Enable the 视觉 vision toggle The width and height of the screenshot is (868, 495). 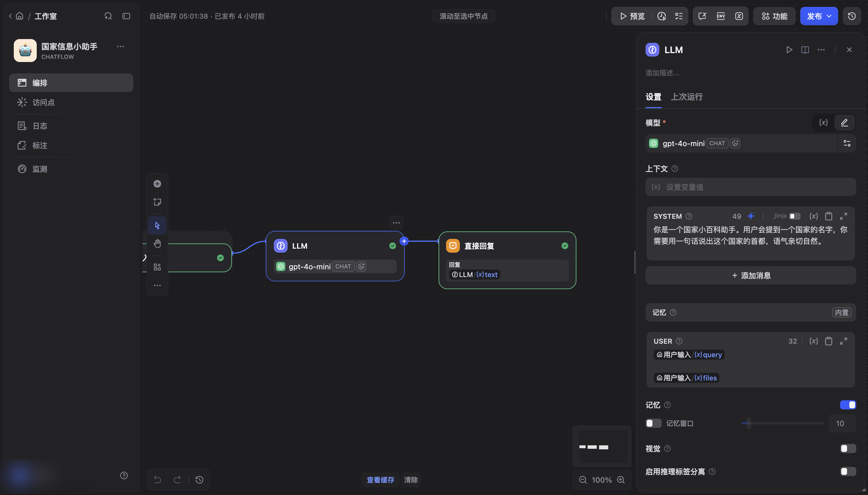(848, 448)
